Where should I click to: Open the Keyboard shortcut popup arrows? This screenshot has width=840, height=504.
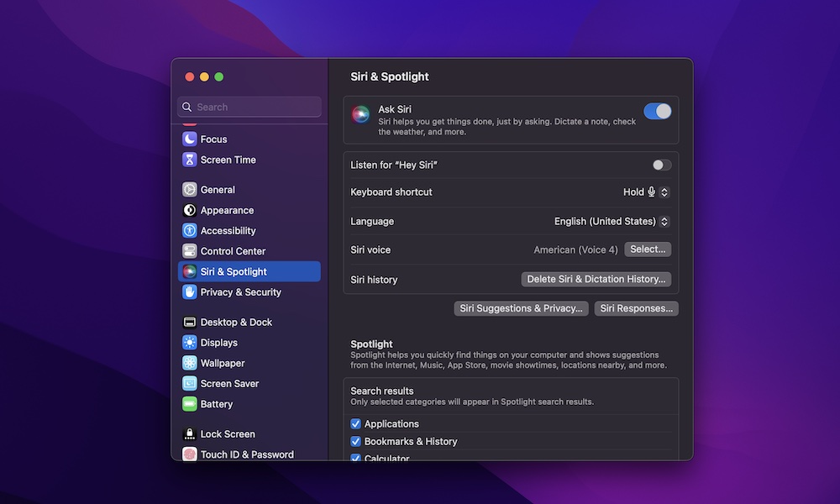(664, 192)
